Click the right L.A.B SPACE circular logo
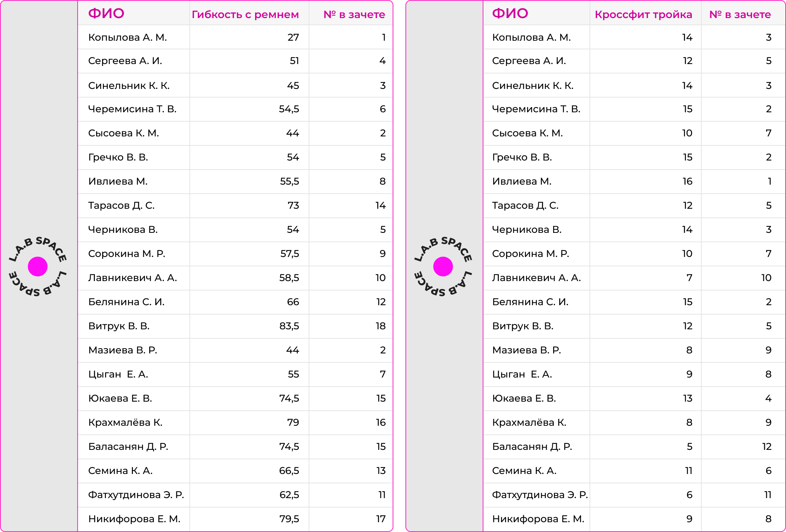The height and width of the screenshot is (532, 786). pyautogui.click(x=443, y=266)
